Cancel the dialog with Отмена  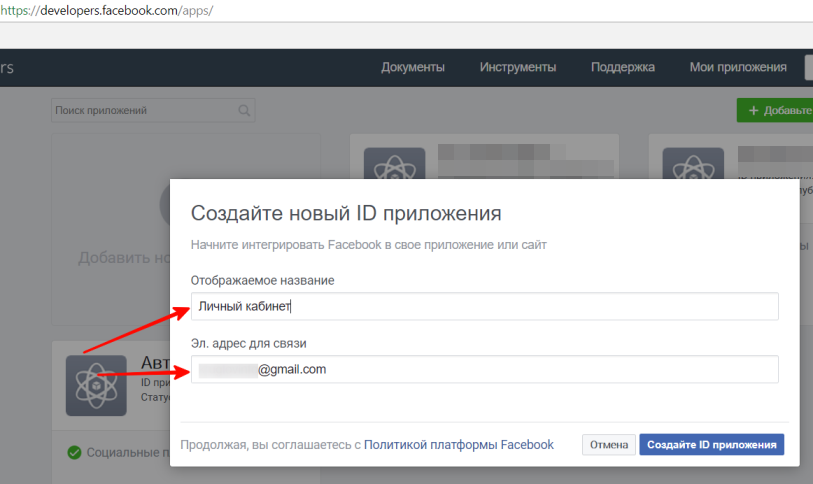pos(609,445)
